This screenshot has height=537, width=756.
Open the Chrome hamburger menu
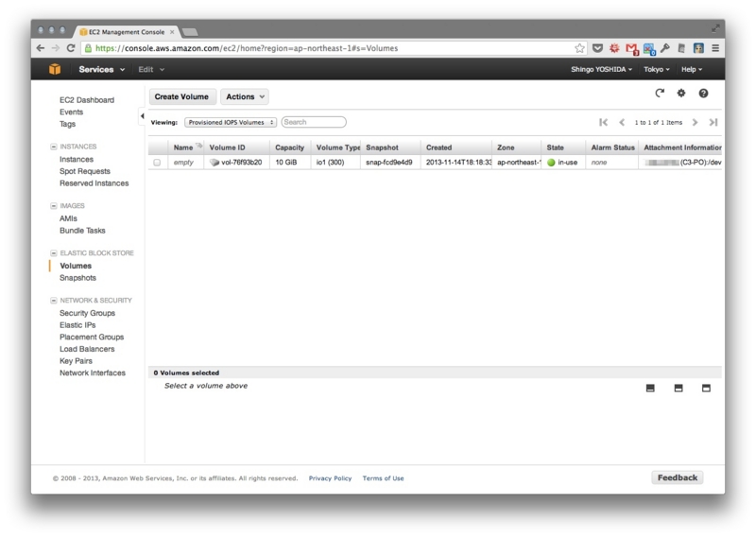pyautogui.click(x=715, y=48)
